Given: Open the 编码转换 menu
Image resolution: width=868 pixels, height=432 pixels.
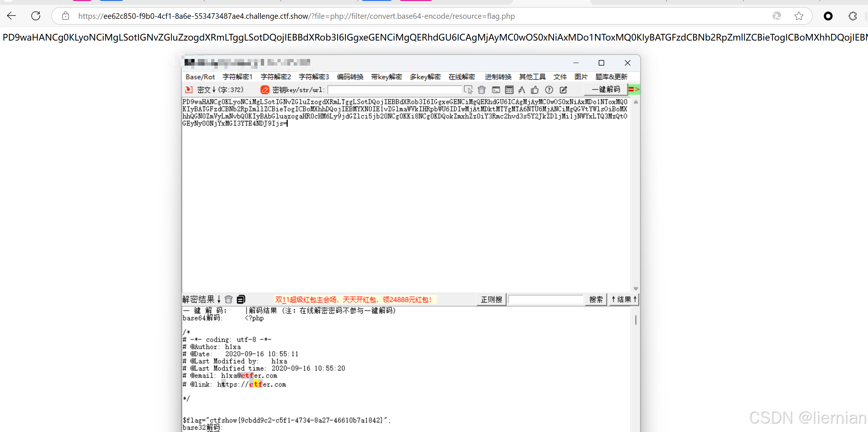Looking at the screenshot, I should click(350, 77).
